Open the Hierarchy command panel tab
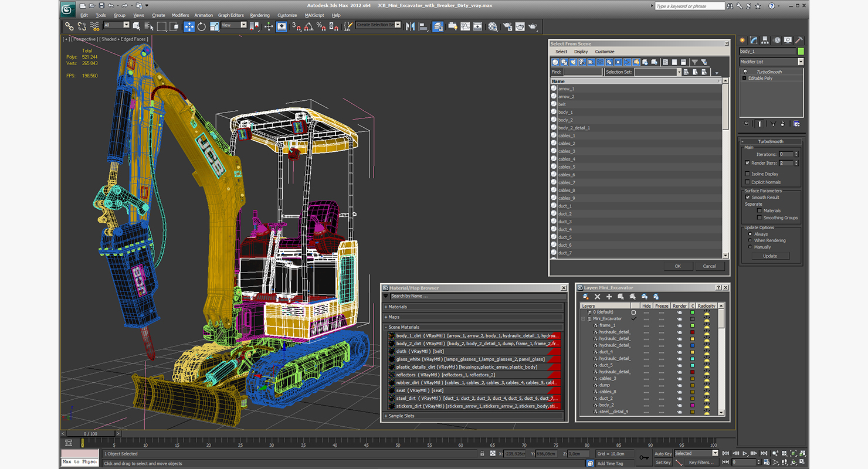The image size is (868, 469). [x=766, y=40]
